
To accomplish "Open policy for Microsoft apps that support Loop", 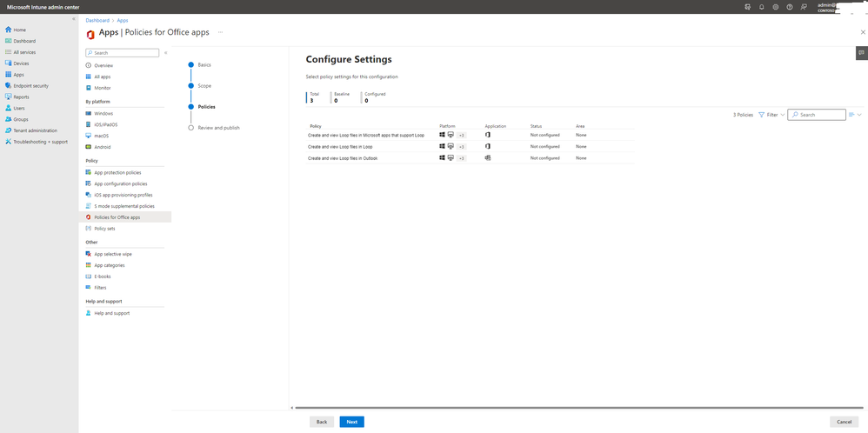I will point(366,135).
